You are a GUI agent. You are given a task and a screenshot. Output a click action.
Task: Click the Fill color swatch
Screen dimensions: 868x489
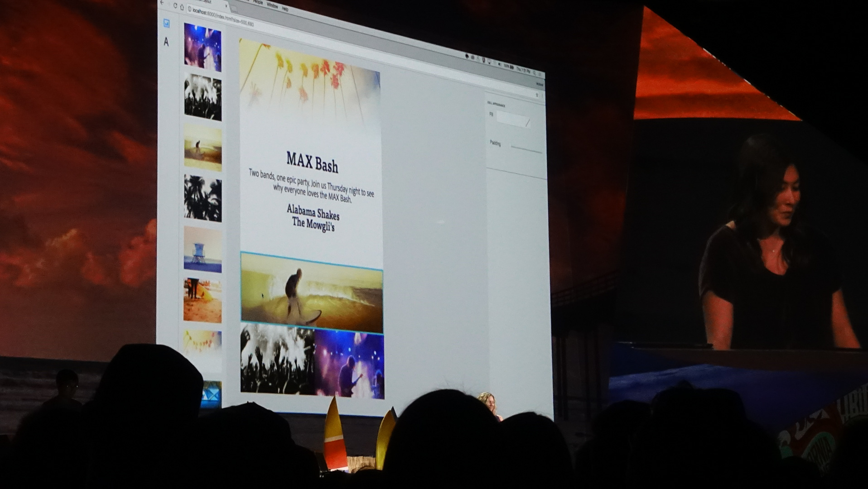[x=513, y=120]
